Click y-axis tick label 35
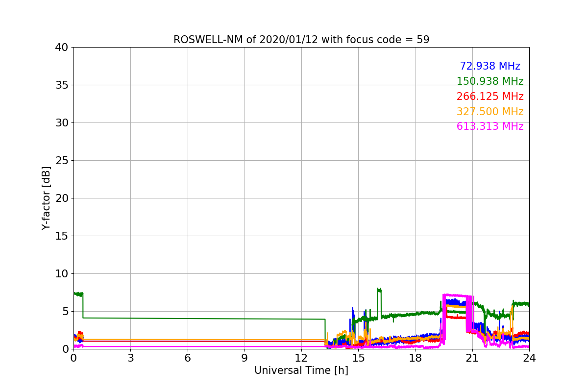588x392 pixels. click(x=61, y=85)
